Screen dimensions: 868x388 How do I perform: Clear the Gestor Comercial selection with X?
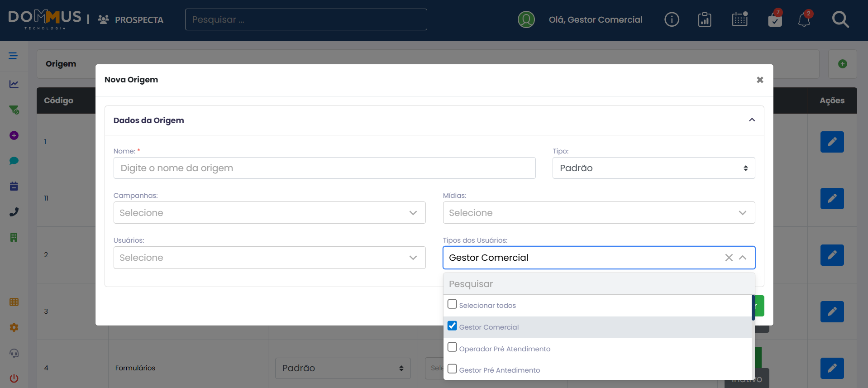729,258
